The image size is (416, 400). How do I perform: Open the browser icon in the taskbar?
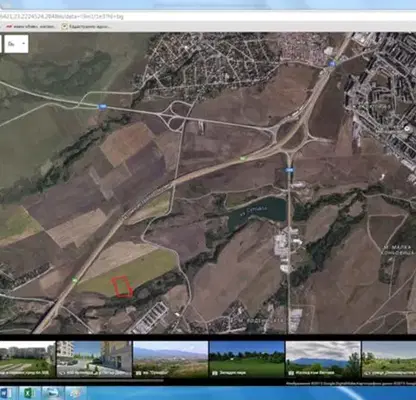pos(75,394)
